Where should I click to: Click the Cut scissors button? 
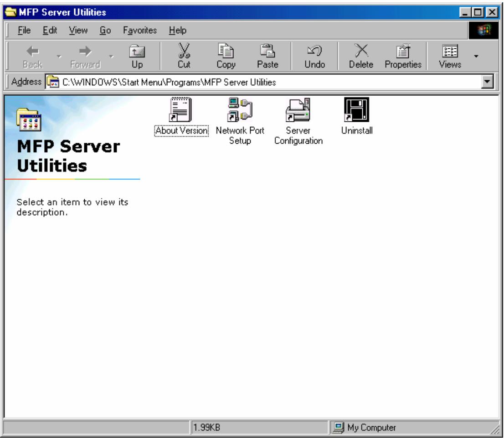click(184, 56)
